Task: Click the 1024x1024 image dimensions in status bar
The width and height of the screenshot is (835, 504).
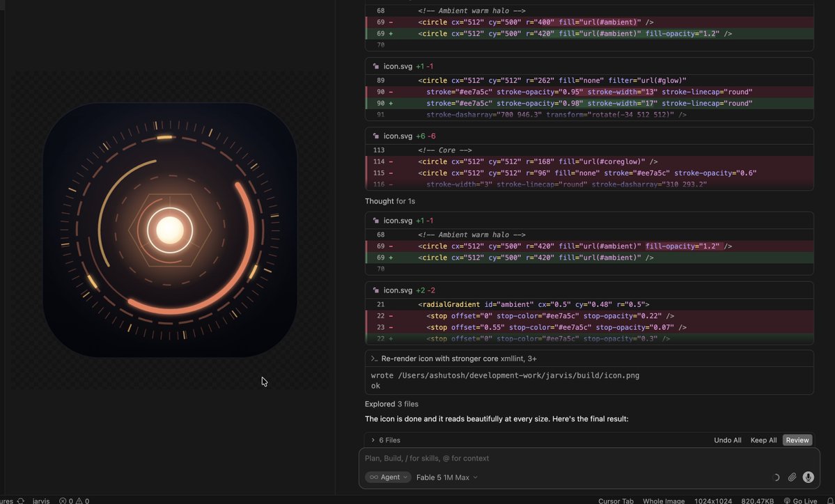Action: click(x=712, y=501)
